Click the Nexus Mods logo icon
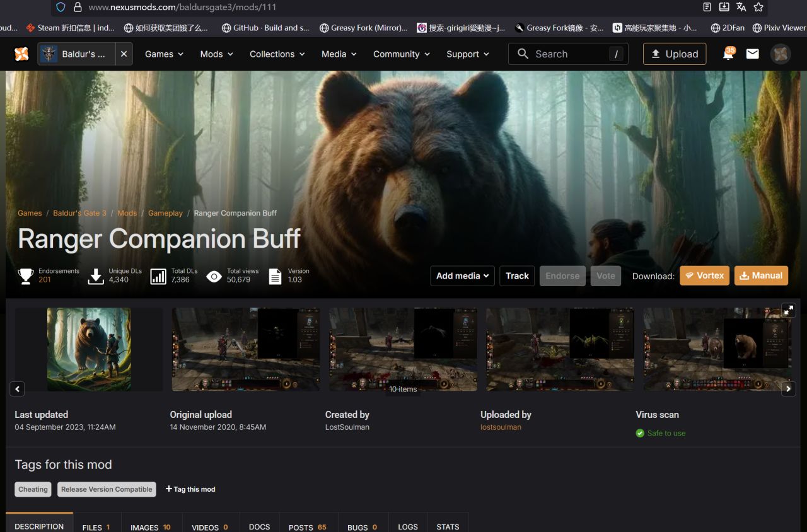 click(x=21, y=54)
